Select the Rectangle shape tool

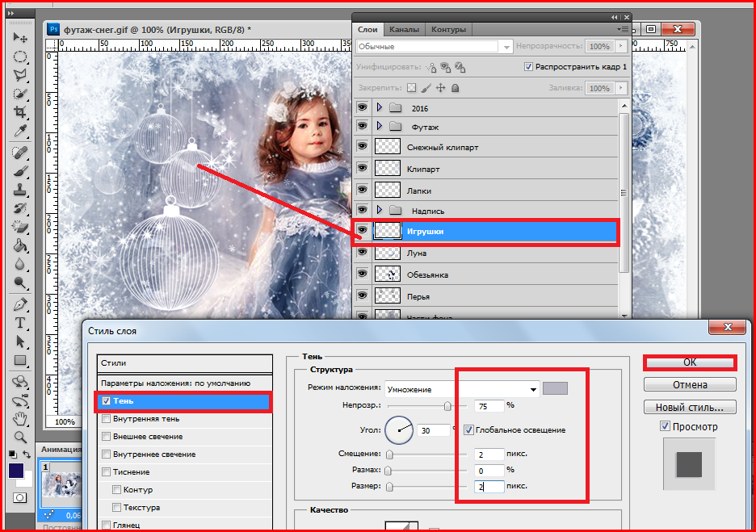point(20,360)
